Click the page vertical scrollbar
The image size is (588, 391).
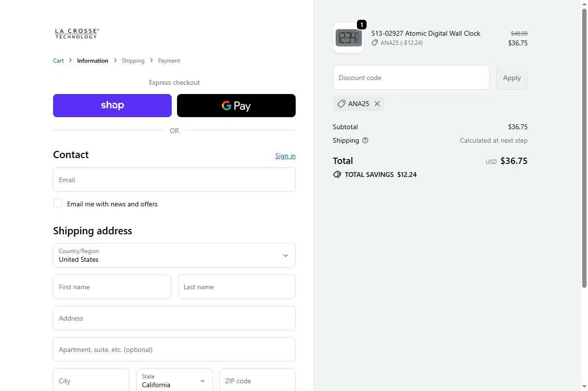click(x=584, y=145)
